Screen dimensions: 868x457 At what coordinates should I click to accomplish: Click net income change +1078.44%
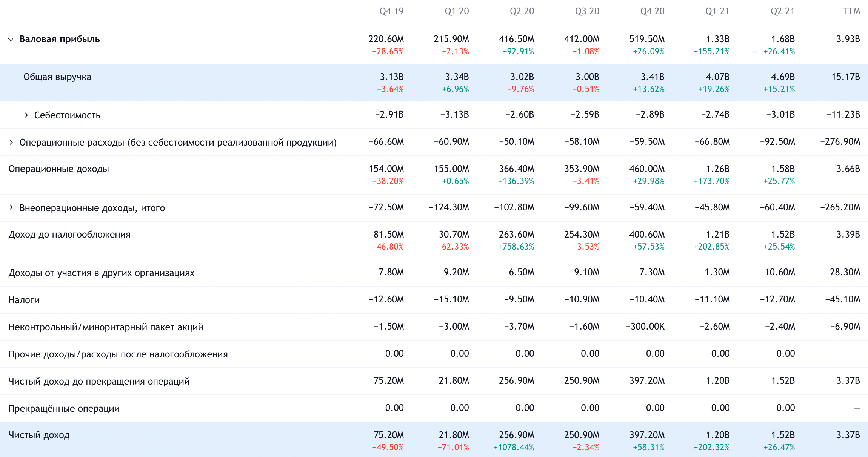[514, 448]
